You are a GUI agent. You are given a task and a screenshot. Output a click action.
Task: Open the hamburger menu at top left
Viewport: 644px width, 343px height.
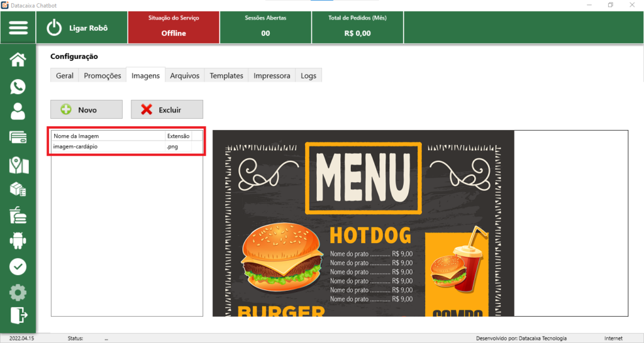[18, 28]
